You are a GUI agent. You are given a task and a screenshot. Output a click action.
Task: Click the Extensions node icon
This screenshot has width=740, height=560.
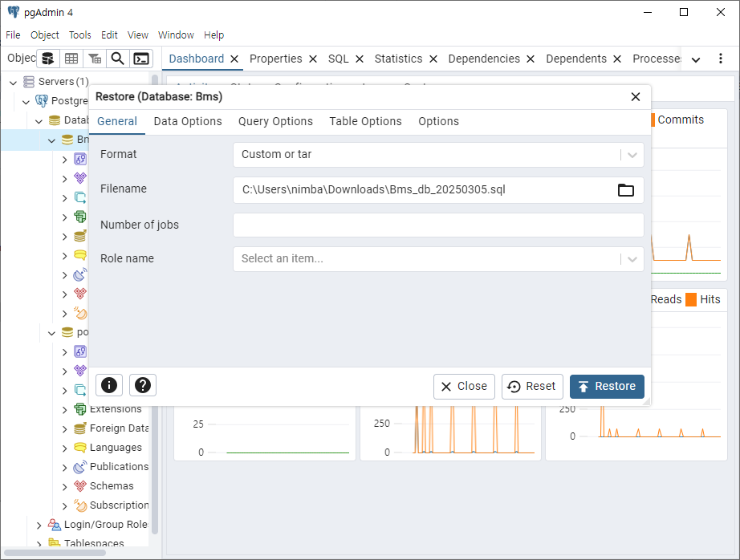tap(80, 409)
